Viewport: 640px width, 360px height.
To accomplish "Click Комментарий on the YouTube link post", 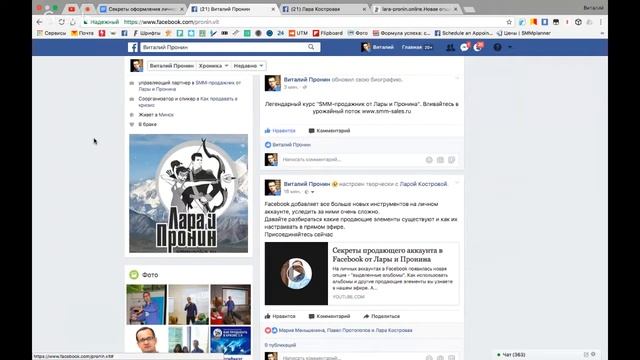I will [x=329, y=316].
